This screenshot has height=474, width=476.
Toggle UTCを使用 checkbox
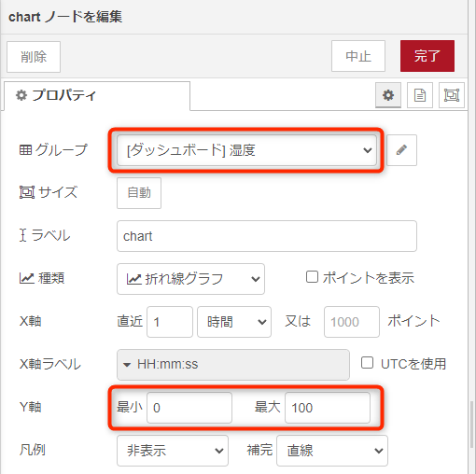click(x=367, y=363)
